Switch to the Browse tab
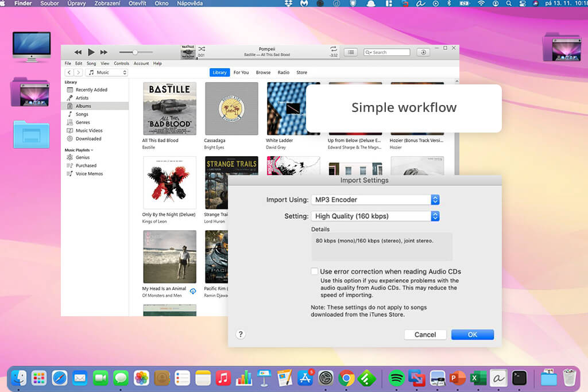588x392 pixels. point(263,72)
